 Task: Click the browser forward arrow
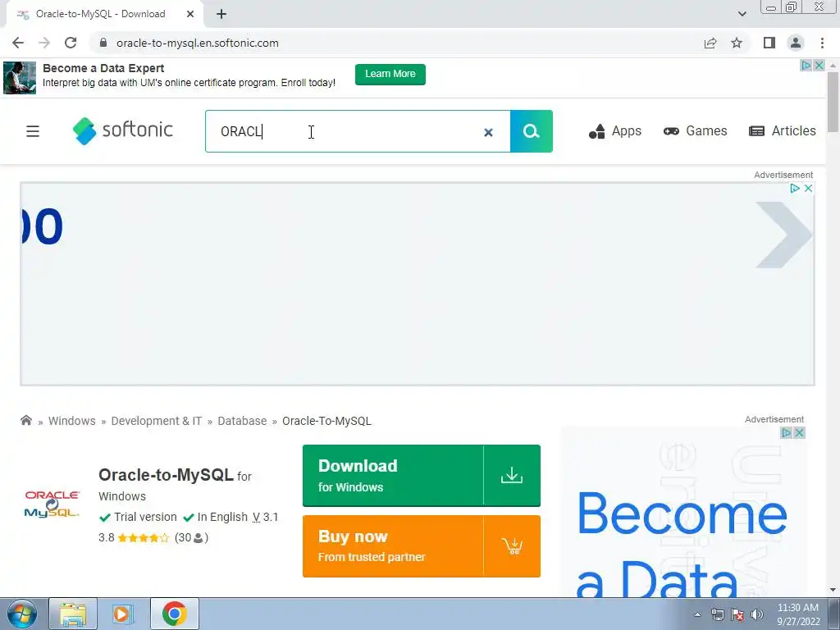pyautogui.click(x=44, y=43)
